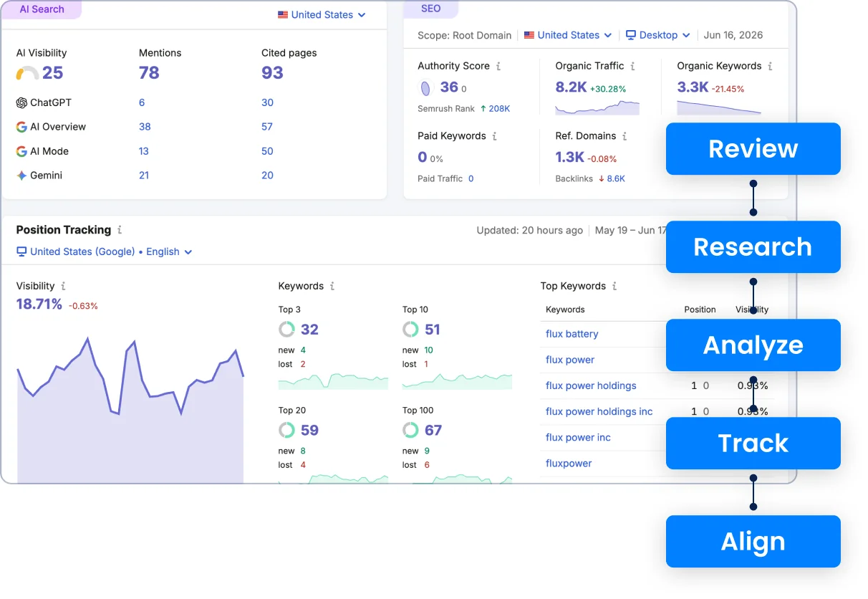Click the visibility trend line chart

(x=130, y=409)
